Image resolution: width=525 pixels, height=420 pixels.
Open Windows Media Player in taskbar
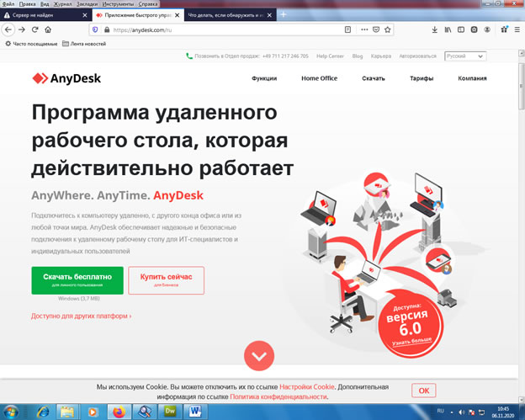(x=93, y=412)
